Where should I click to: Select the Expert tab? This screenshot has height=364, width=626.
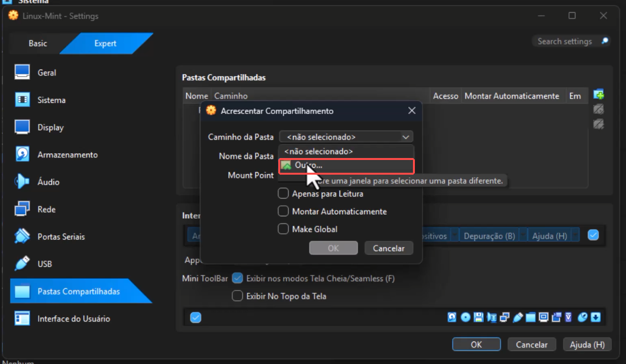click(105, 44)
